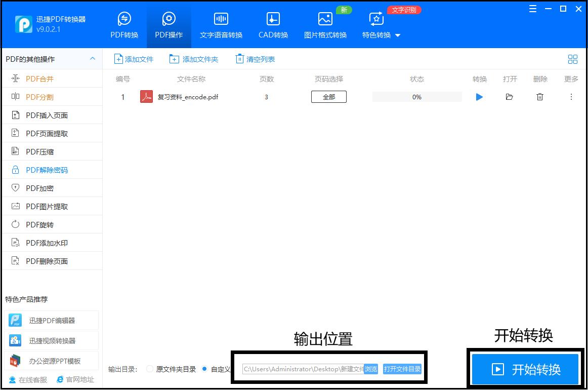Viewport: 588px width, 390px height.
Task: Open the 更多 three-dot menu
Action: coord(571,97)
